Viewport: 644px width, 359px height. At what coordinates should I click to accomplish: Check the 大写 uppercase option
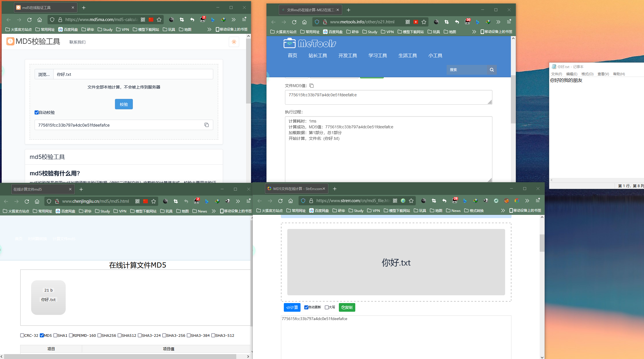tap(326, 307)
